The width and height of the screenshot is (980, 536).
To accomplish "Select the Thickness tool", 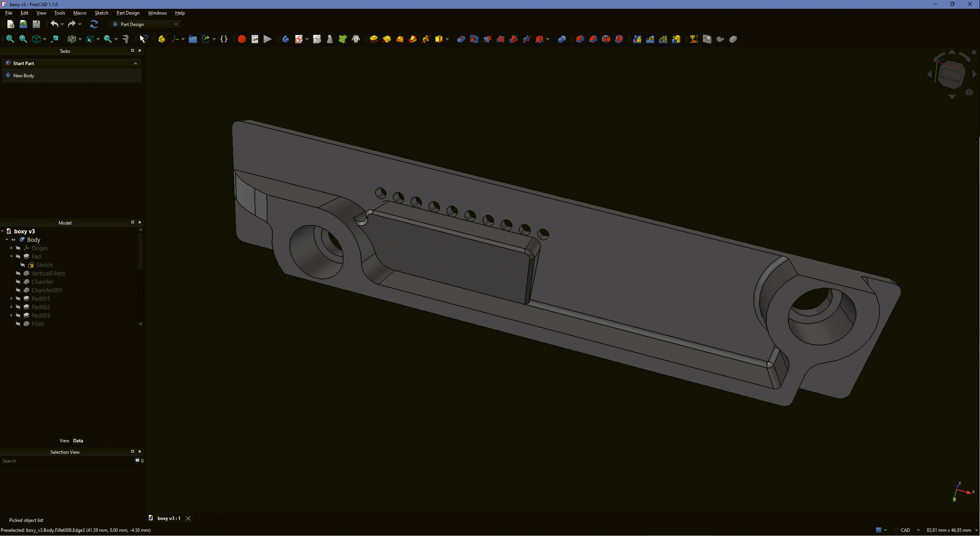I will pos(619,39).
